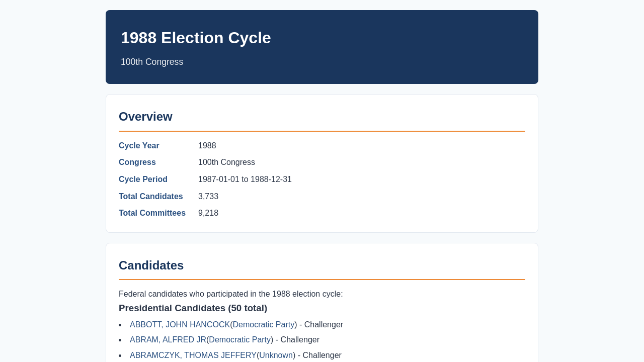The height and width of the screenshot is (362, 644).
Task: Click the 100th Congress value in Overview
Action: (226, 162)
